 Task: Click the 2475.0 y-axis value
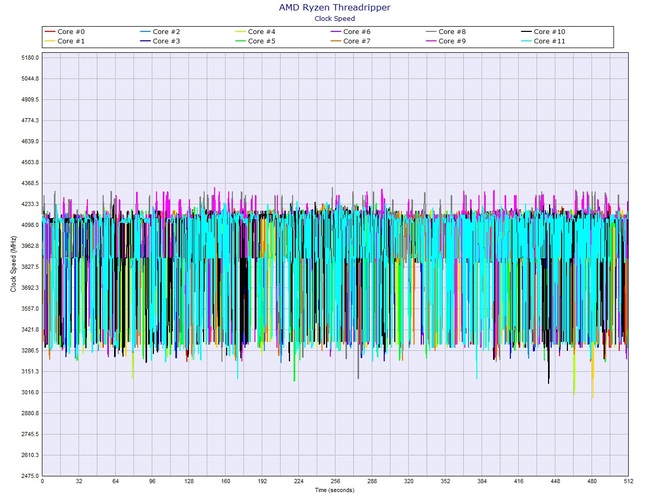coord(30,476)
